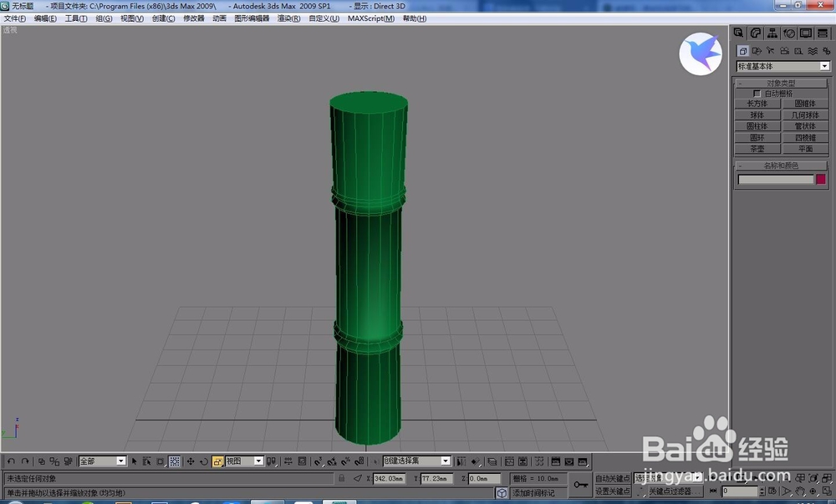Toggle the Window/Crossing selection icon

tap(175, 461)
